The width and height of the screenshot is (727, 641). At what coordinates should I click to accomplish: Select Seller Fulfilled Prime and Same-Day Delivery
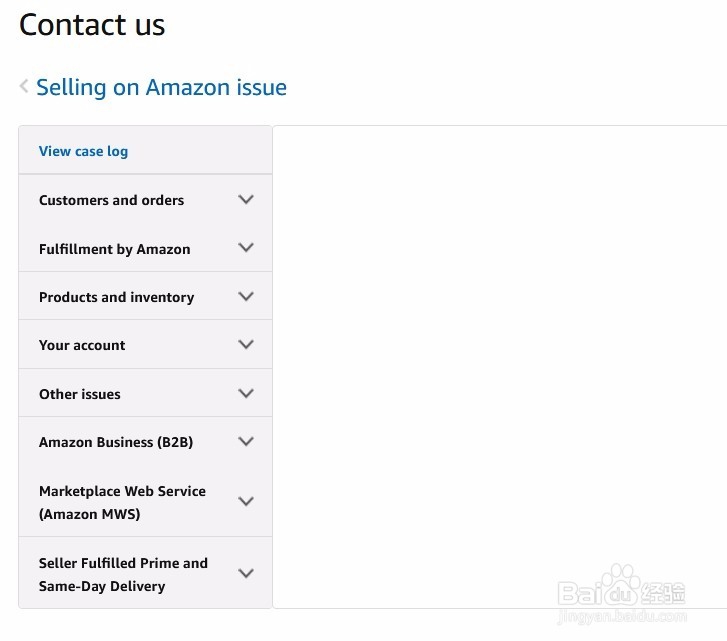(x=123, y=574)
